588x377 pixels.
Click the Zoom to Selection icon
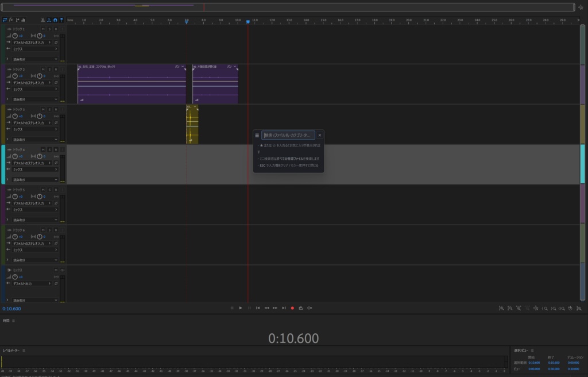pyautogui.click(x=562, y=308)
